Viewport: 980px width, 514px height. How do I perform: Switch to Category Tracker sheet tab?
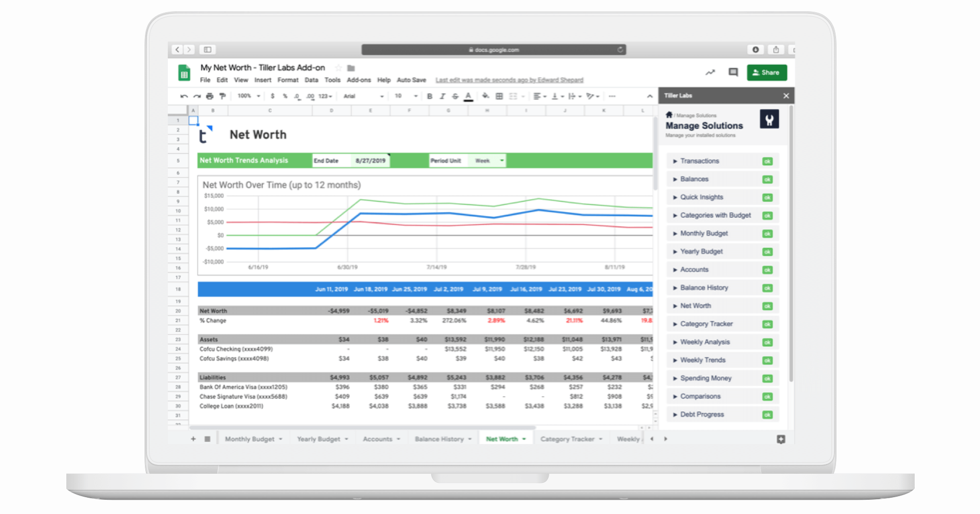[571, 439]
